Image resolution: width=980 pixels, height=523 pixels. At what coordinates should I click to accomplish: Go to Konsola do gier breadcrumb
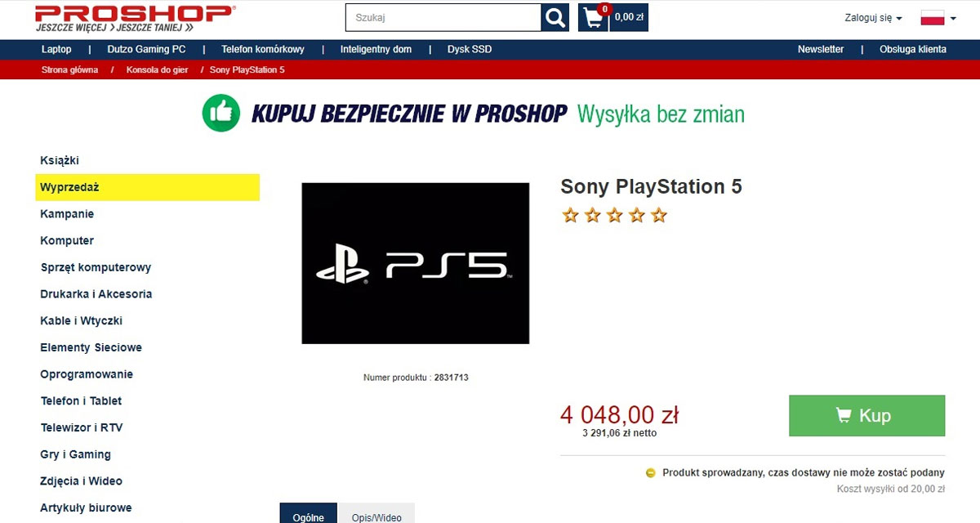[158, 70]
